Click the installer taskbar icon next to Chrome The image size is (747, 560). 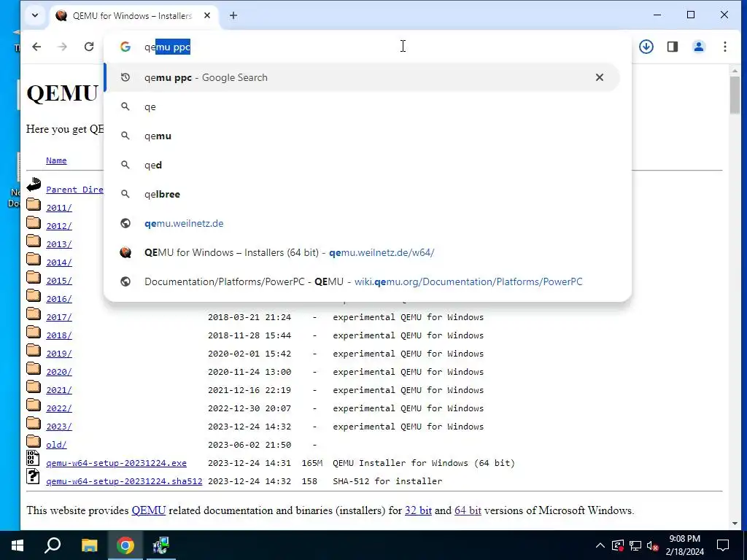pos(161,545)
